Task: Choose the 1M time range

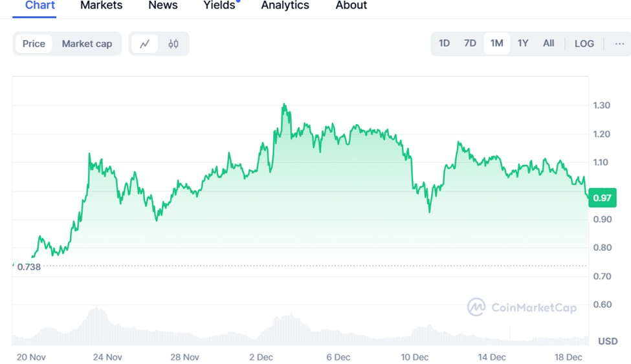Action: coord(496,43)
